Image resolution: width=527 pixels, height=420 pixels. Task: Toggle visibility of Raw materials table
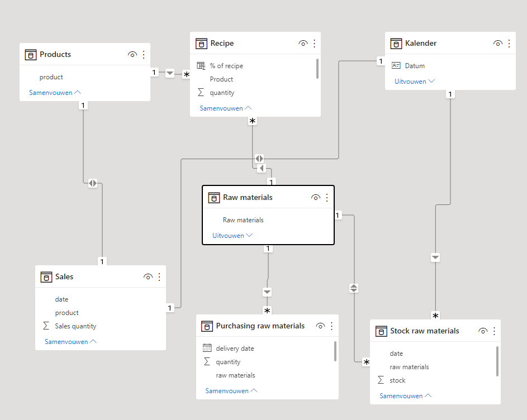[316, 198]
